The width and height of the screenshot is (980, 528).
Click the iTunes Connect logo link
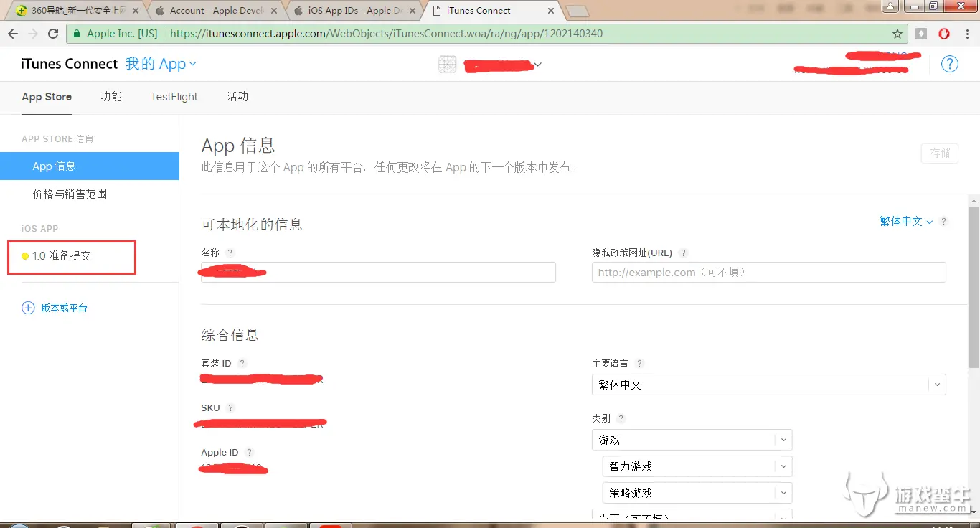[70, 64]
